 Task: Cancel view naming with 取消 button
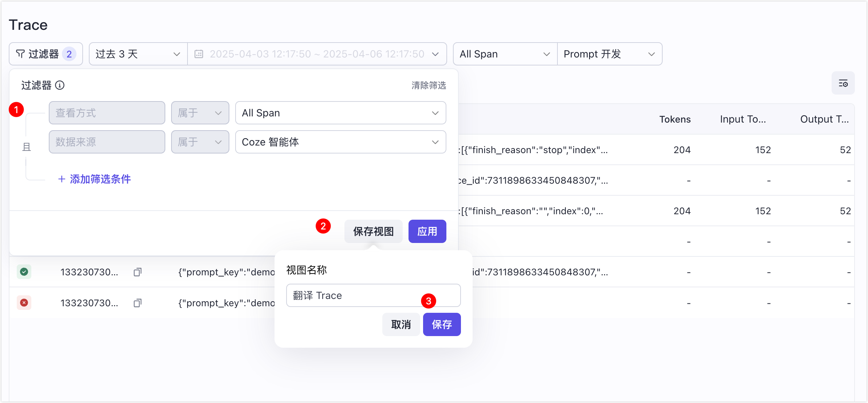401,324
